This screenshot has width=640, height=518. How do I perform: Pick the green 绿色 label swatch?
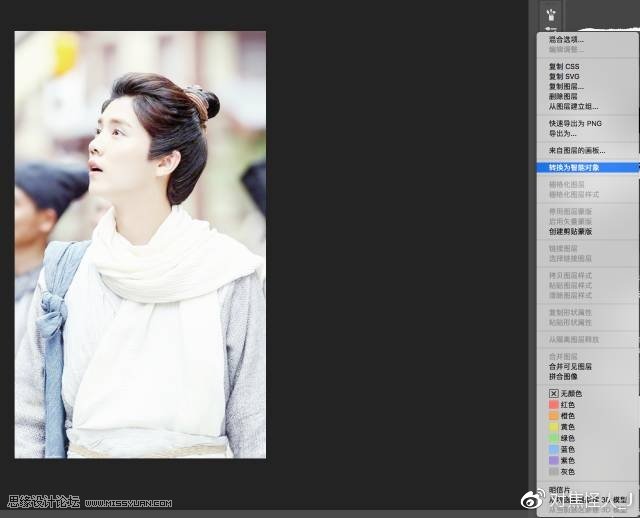pyautogui.click(x=562, y=438)
